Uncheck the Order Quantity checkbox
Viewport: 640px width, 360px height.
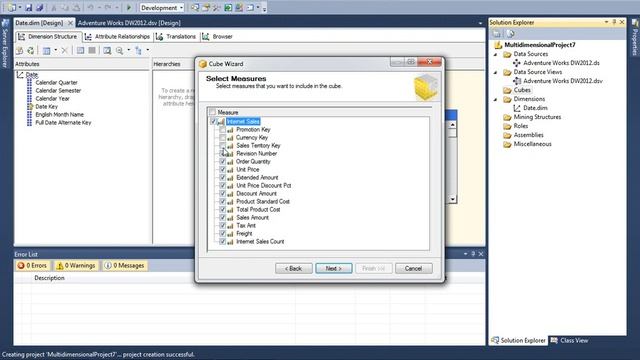(222, 162)
